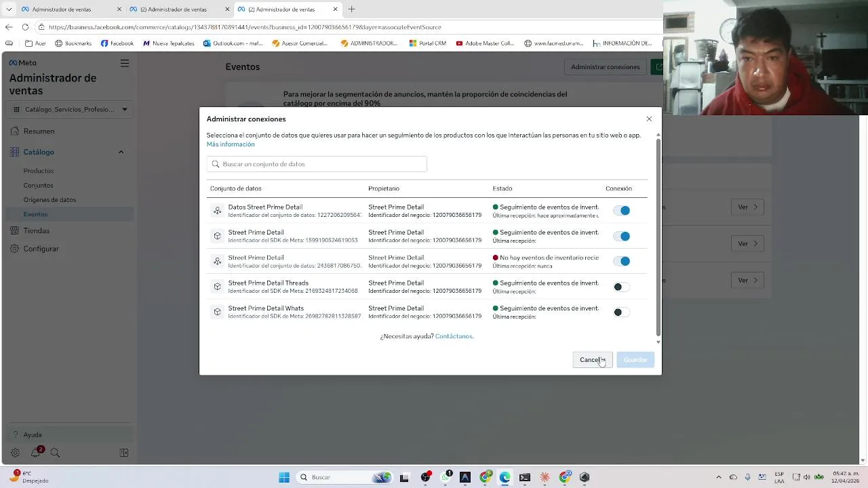Click the Propietario column header
The image size is (868, 488).
tap(384, 188)
